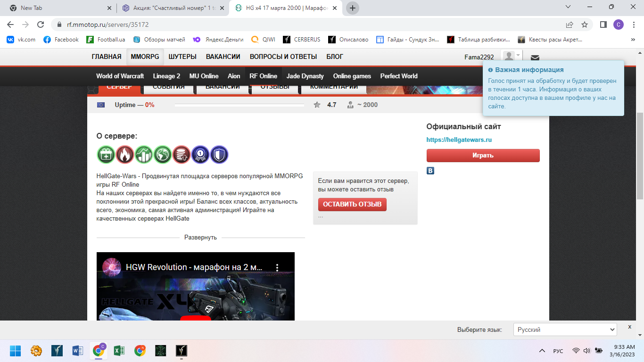The image size is (644, 362).
Task: Open Chrome tab search dropdown arrow
Action: coord(569,7)
